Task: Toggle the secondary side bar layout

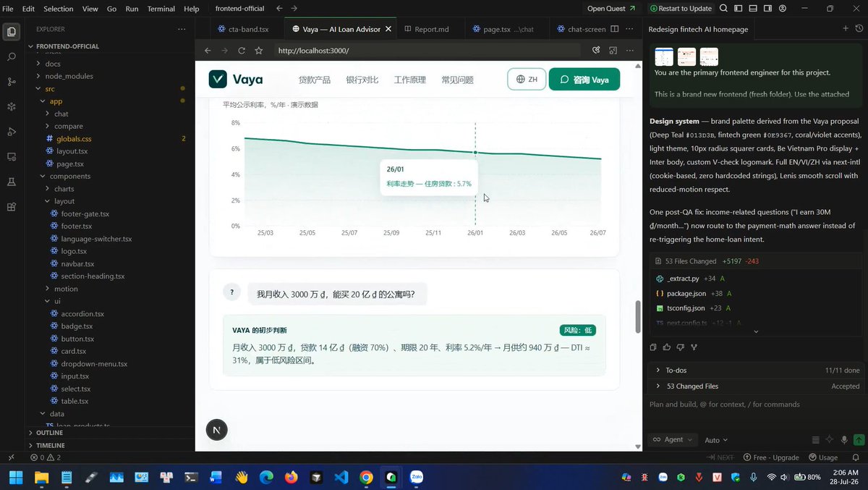Action: (x=767, y=9)
